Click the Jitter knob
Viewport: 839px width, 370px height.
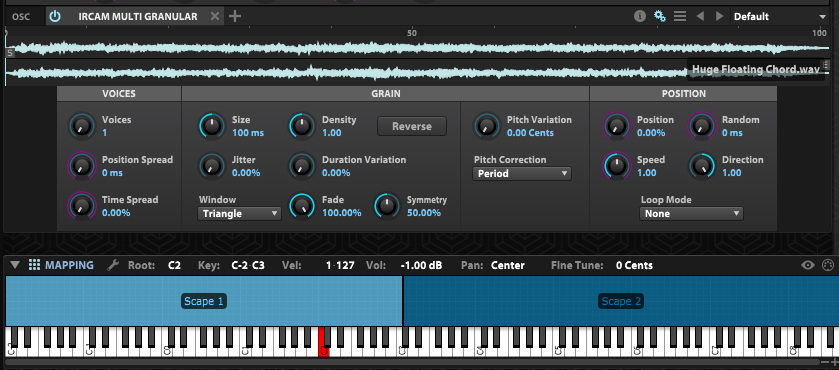pyautogui.click(x=212, y=166)
